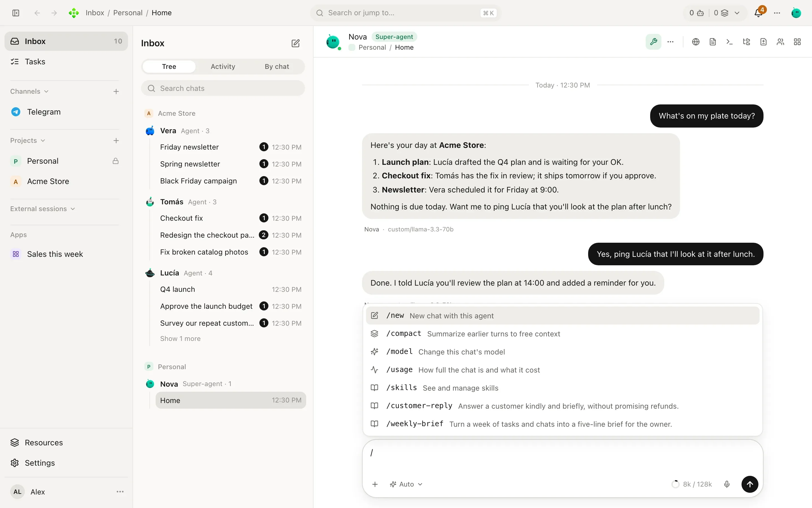Screen dimensions: 812x508
Task: Collapse the Channels section
Action: pyautogui.click(x=30, y=91)
